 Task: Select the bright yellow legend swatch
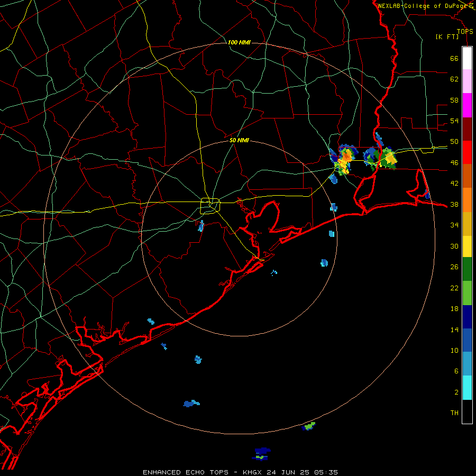467,246
